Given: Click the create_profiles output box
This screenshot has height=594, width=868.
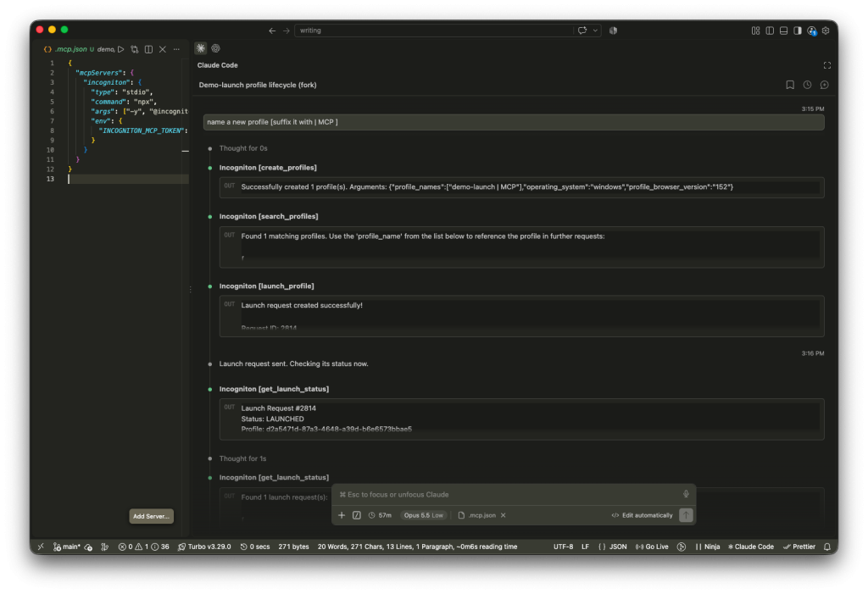Looking at the screenshot, I should coord(521,187).
